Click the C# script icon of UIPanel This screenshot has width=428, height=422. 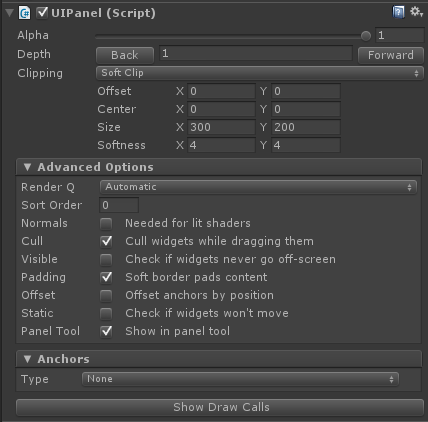[25, 13]
